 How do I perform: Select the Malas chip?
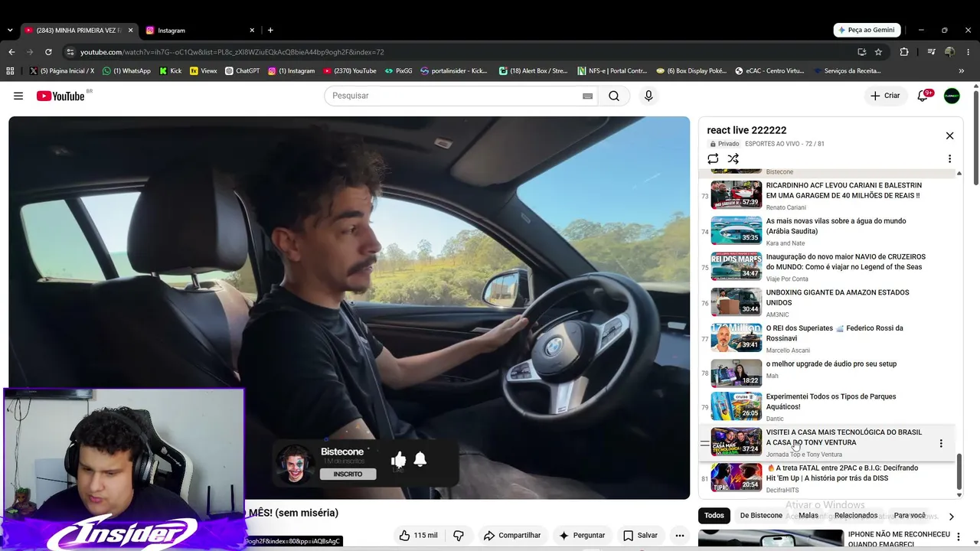(x=808, y=516)
